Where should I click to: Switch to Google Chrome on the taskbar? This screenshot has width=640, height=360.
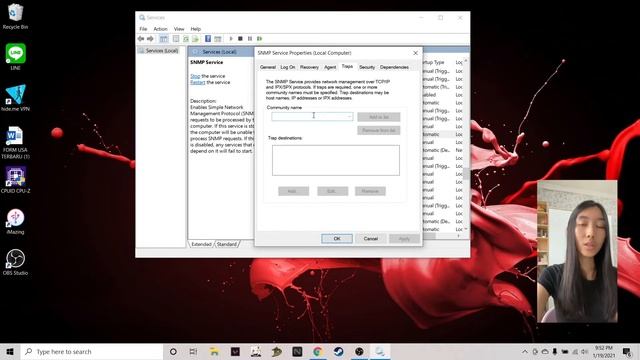pos(318,351)
